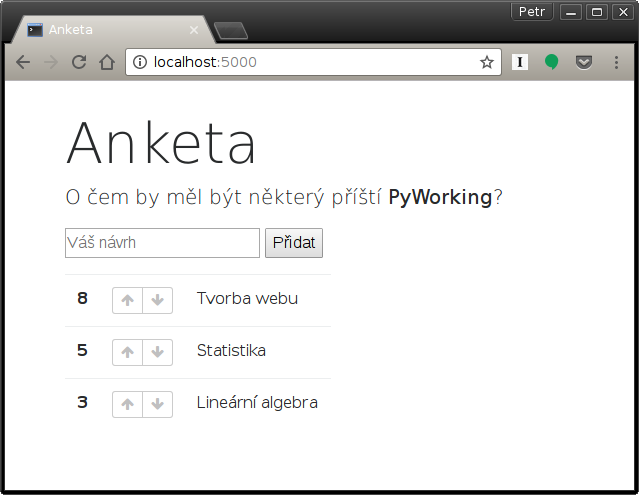639x495 pixels.
Task: Go forward in browser history
Action: tap(51, 62)
